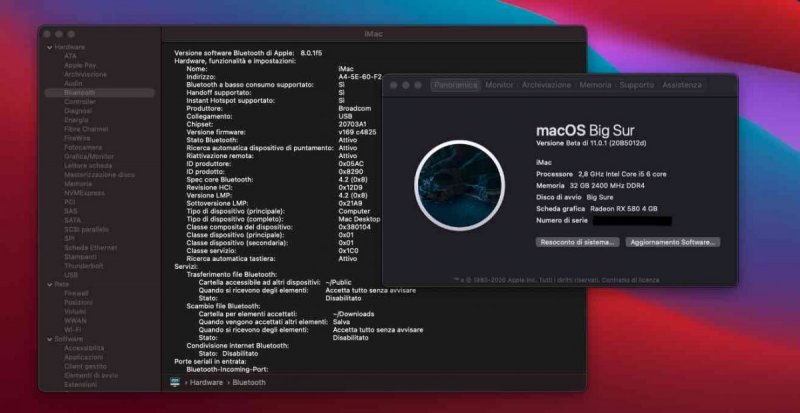Select Scheda Ethernet in the sidebar
This screenshot has width=800, height=413.
[90, 248]
